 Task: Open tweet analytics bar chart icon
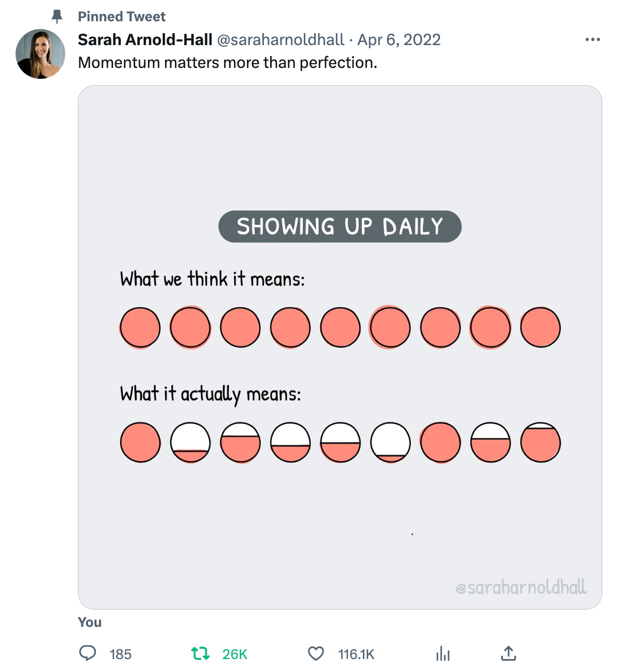[443, 653]
